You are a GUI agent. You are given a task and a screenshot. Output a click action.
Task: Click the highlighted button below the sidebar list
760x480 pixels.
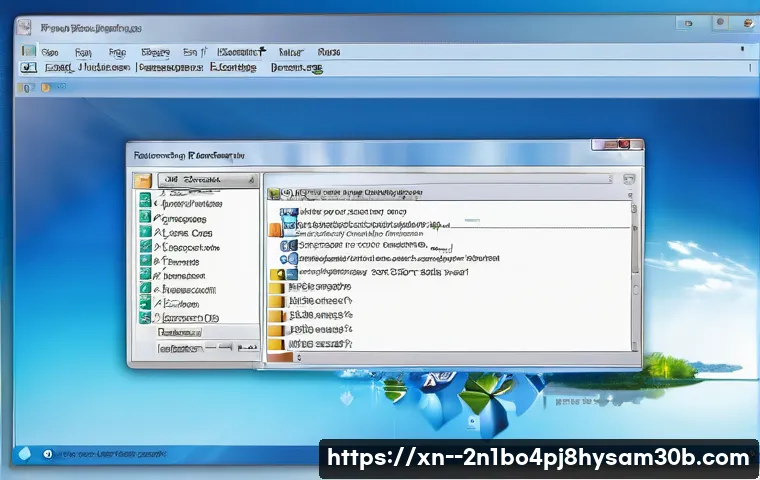180,332
